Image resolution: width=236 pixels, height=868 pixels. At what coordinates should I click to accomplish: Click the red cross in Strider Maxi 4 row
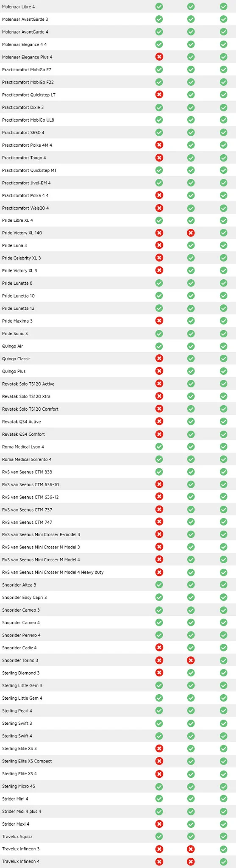159,824
